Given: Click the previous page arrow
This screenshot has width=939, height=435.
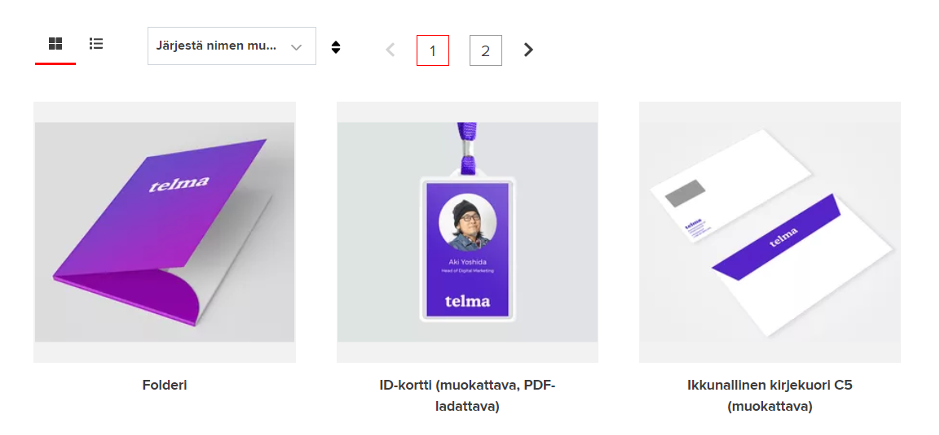Looking at the screenshot, I should click(390, 50).
